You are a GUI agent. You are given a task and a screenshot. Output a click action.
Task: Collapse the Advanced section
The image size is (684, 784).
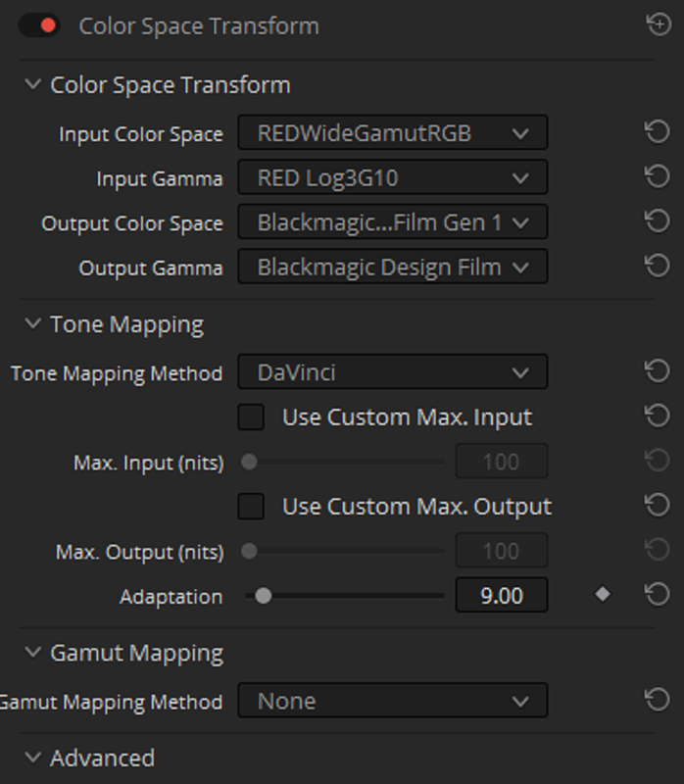tap(33, 757)
